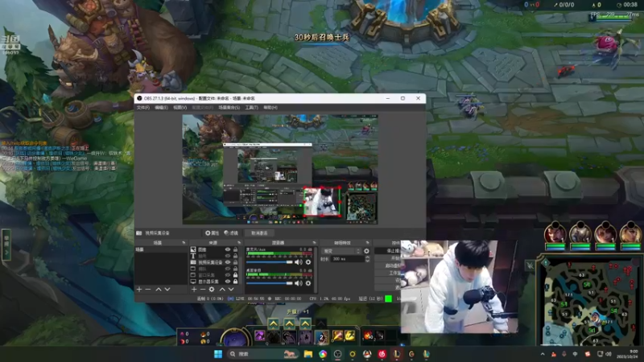
Task: Open the 场景集合(S) Scene Collection menu
Action: (229, 108)
